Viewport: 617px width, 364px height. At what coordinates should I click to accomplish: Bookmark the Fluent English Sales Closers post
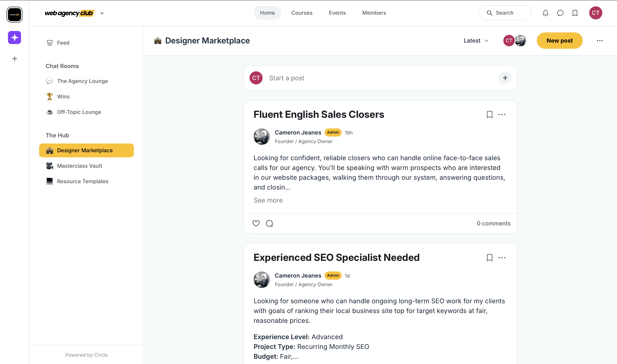(x=489, y=115)
